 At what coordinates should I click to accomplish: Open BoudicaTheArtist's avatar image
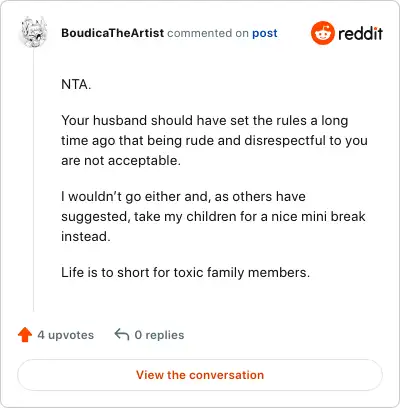[34, 32]
